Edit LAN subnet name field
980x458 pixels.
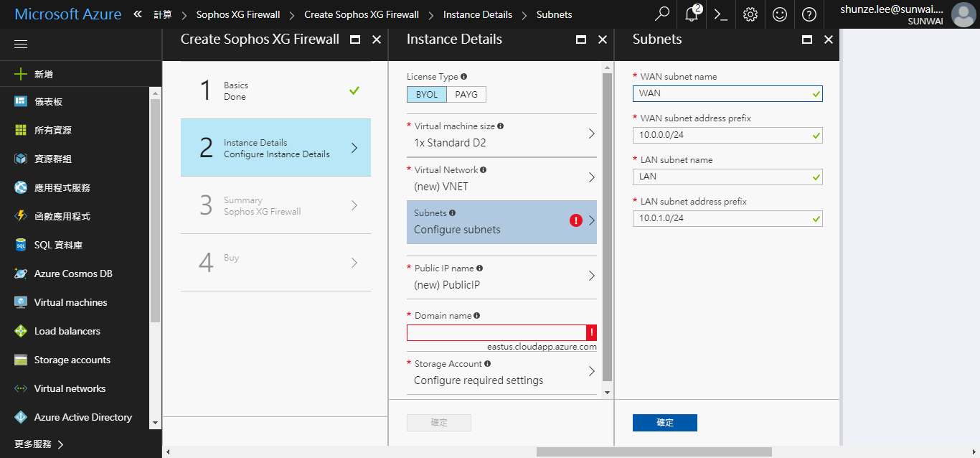(x=727, y=177)
